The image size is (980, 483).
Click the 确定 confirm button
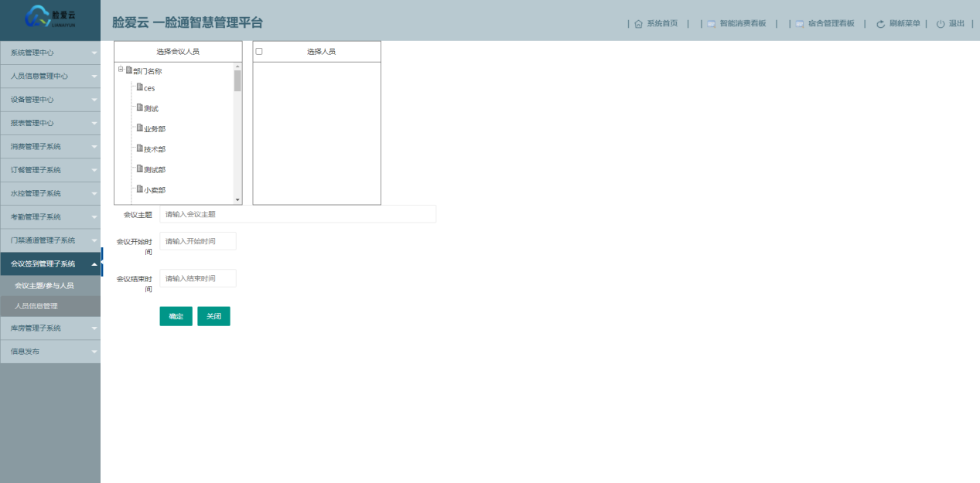[176, 316]
